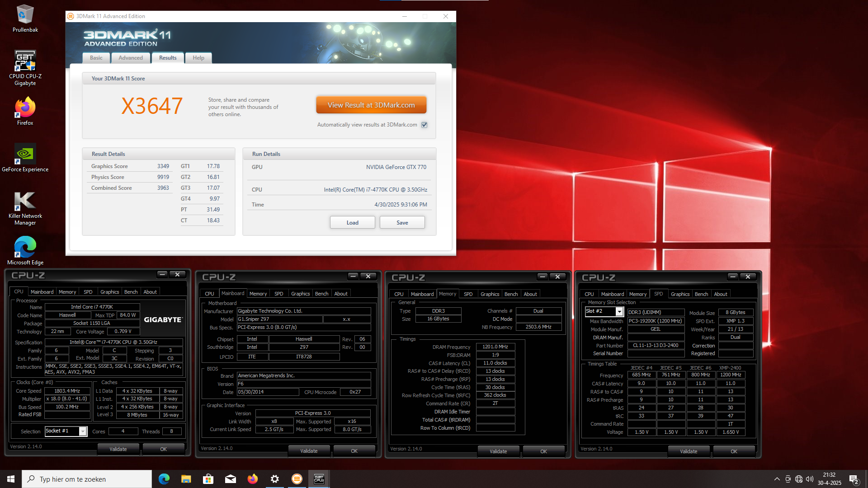Toggle automatically view results checkbox
This screenshot has height=488, width=868.
[x=424, y=125]
